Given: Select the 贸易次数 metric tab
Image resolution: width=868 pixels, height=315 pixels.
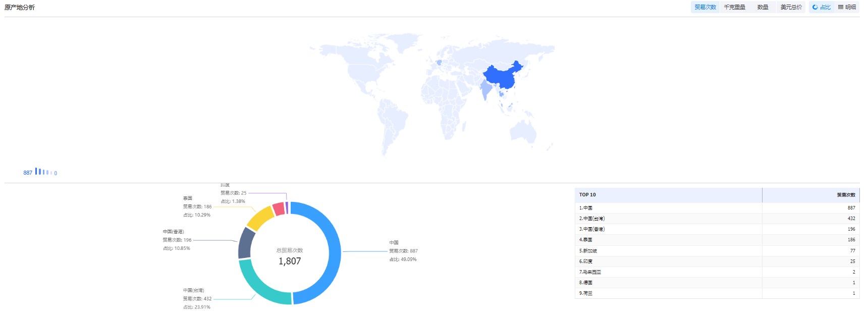Looking at the screenshot, I should pos(705,7).
